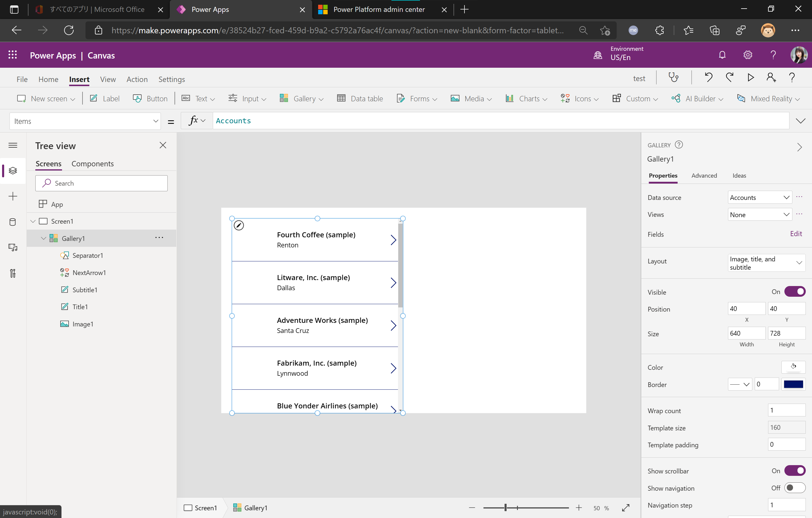Click fit to window expand icon
The image size is (812, 518).
tap(626, 508)
